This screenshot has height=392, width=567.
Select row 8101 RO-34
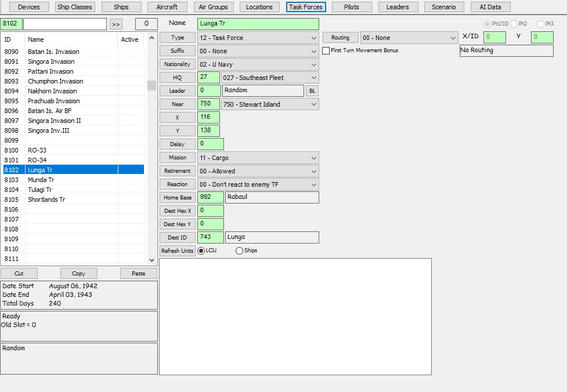pyautogui.click(x=73, y=160)
